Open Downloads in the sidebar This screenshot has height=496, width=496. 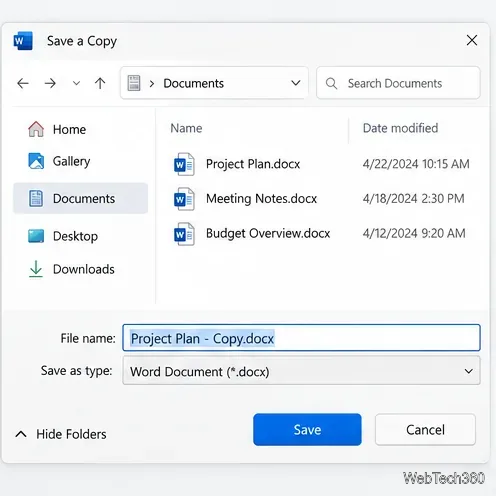click(x=83, y=269)
